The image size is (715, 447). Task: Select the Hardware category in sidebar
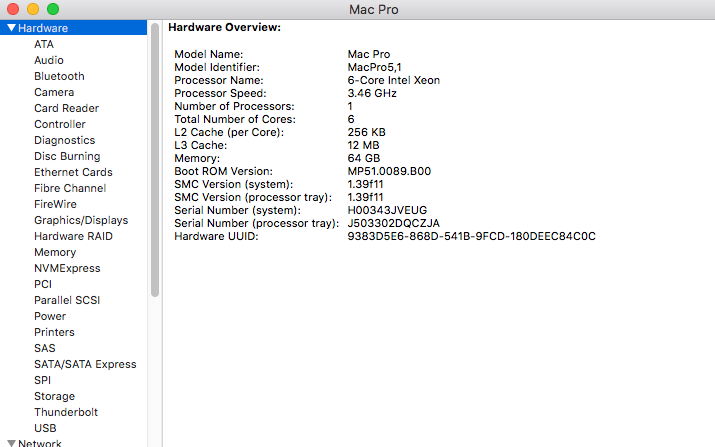[x=46, y=28]
